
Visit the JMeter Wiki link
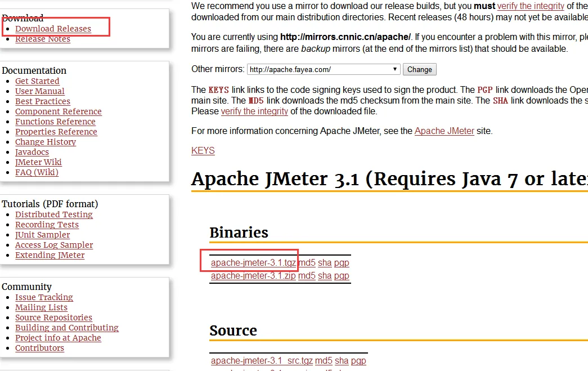click(x=38, y=162)
